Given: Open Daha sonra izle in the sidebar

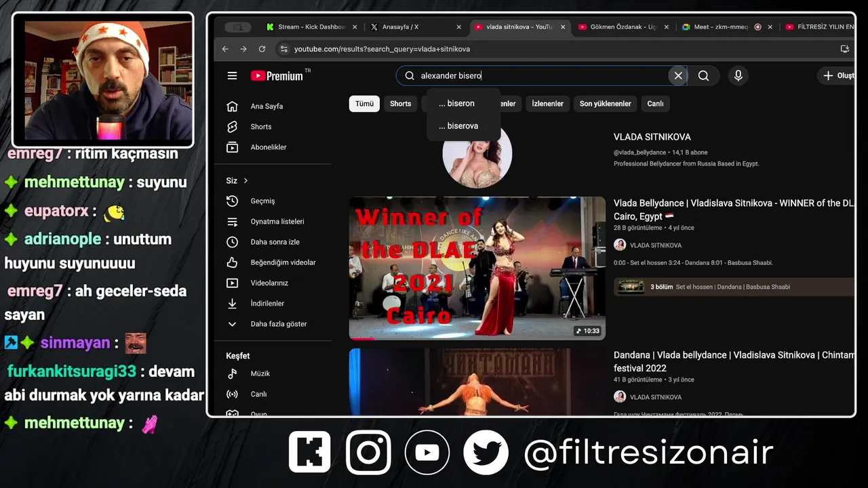Looking at the screenshot, I should 273,242.
